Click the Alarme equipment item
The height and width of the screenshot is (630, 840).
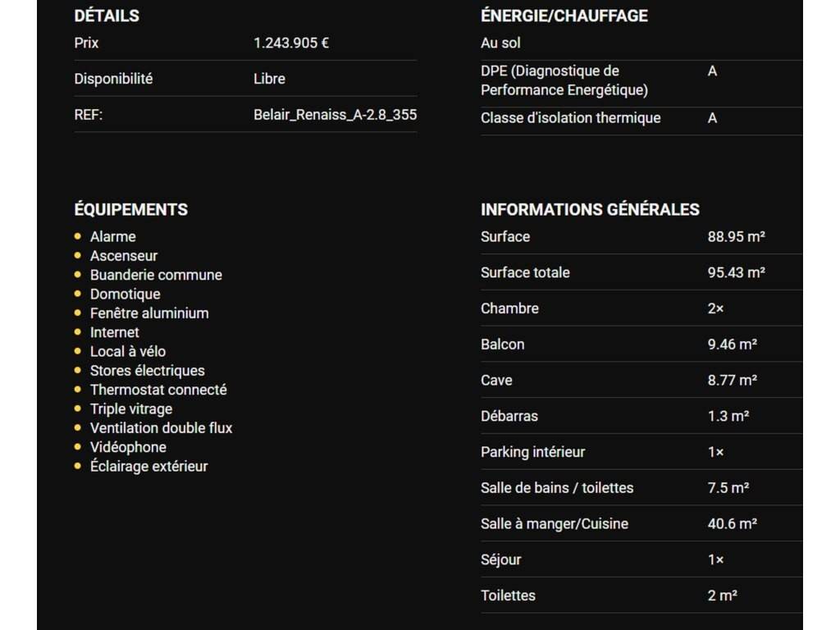coord(112,236)
